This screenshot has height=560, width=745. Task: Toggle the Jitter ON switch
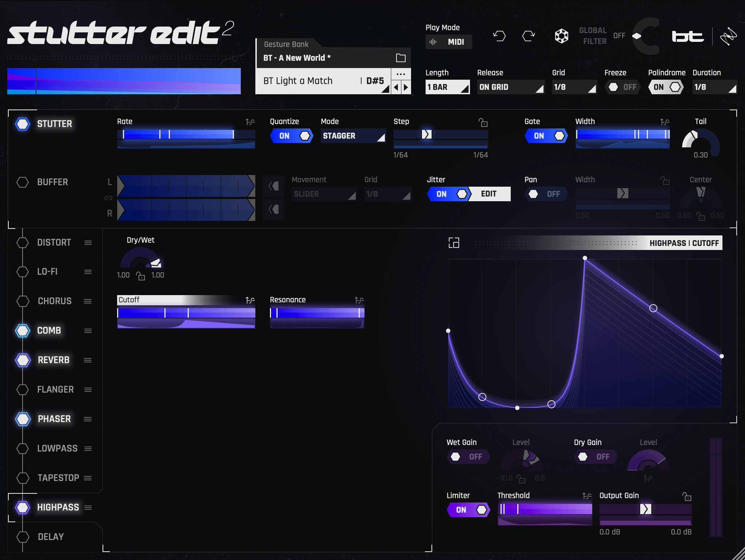coord(449,194)
